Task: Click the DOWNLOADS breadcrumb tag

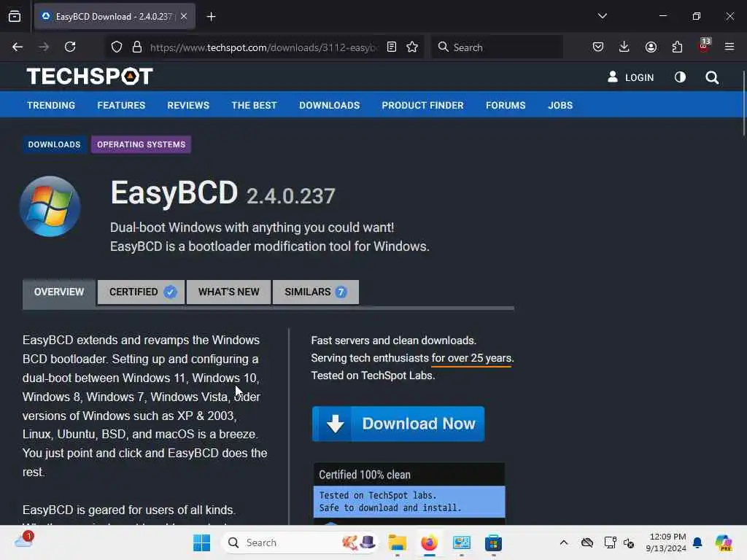Action: (x=54, y=144)
